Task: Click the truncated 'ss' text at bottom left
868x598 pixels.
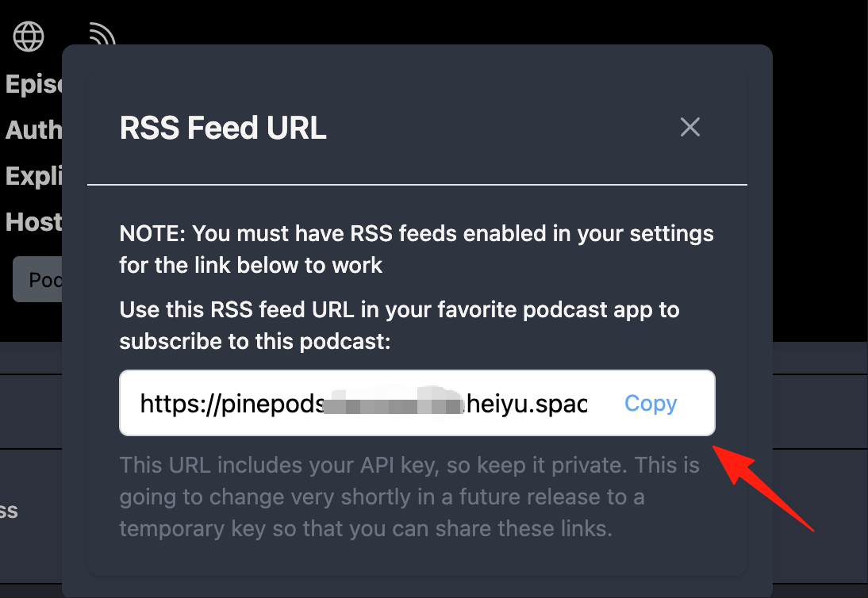Action: [x=9, y=511]
